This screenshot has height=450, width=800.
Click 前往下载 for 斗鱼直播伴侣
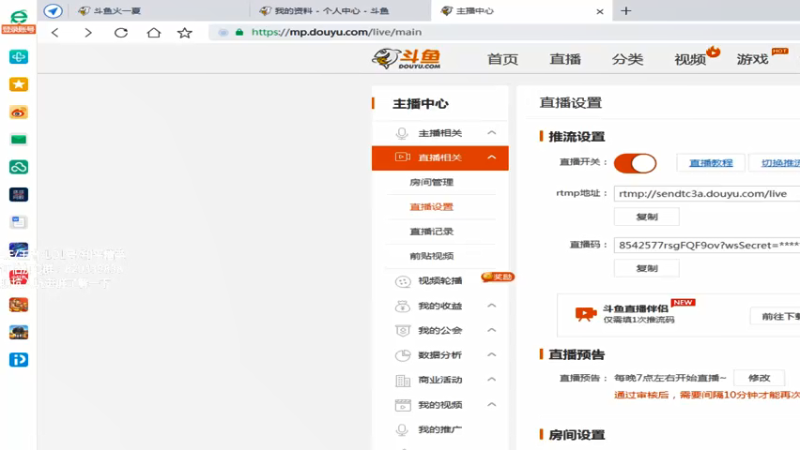776,316
